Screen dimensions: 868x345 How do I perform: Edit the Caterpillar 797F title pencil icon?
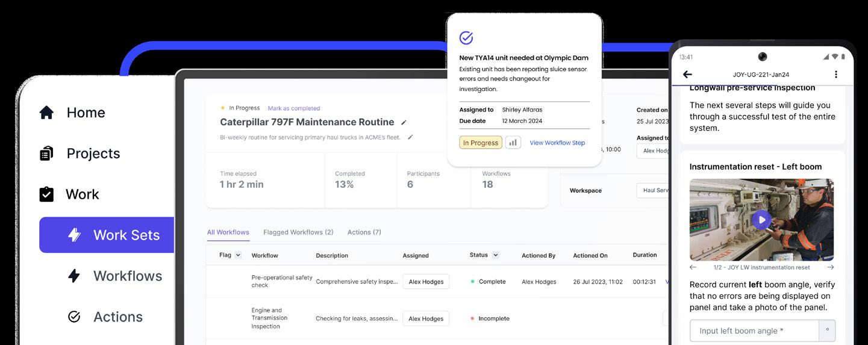(x=404, y=122)
